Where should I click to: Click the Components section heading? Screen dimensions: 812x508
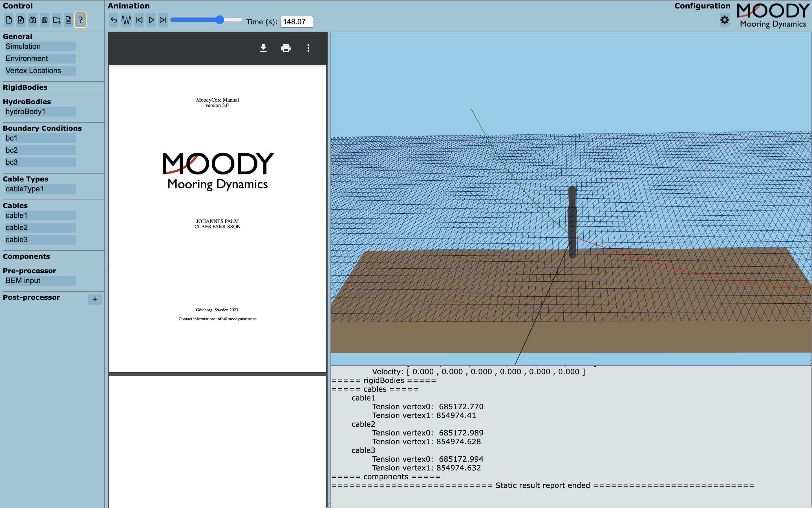27,256
